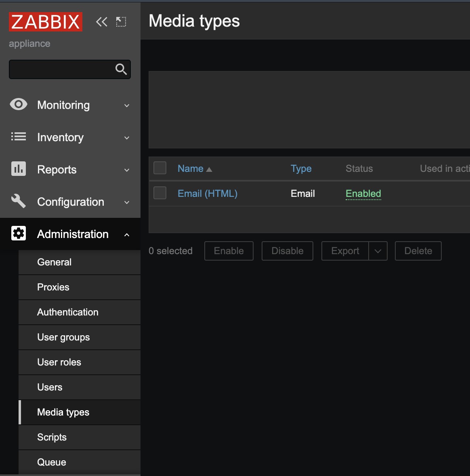Expand Monitoring menu chevron

click(127, 106)
